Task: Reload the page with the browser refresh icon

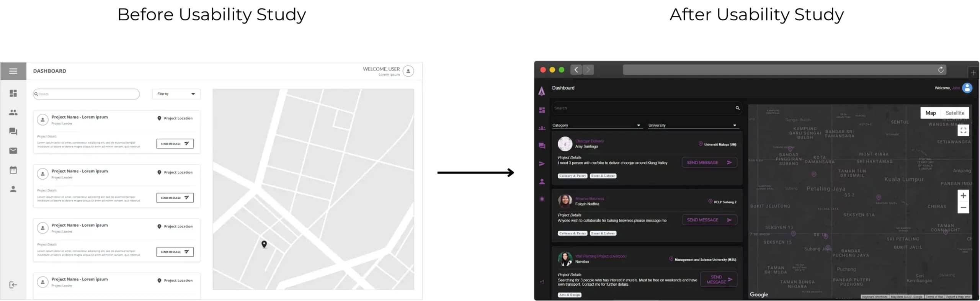Action: coord(940,70)
